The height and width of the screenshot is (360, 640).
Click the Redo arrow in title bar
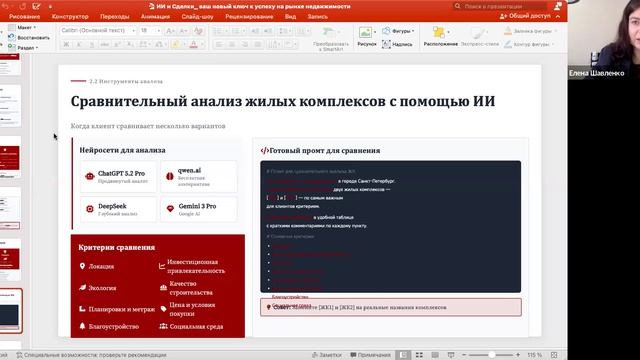pos(23,7)
